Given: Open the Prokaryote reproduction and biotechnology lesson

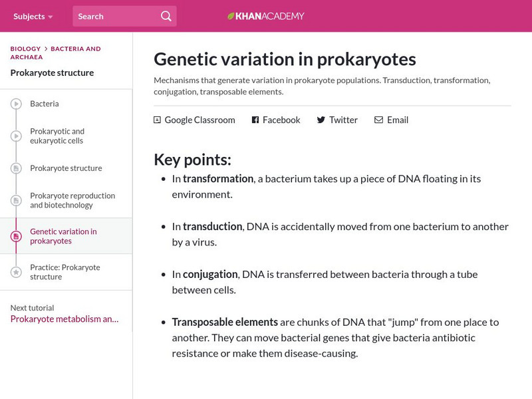Looking at the screenshot, I should tap(72, 200).
